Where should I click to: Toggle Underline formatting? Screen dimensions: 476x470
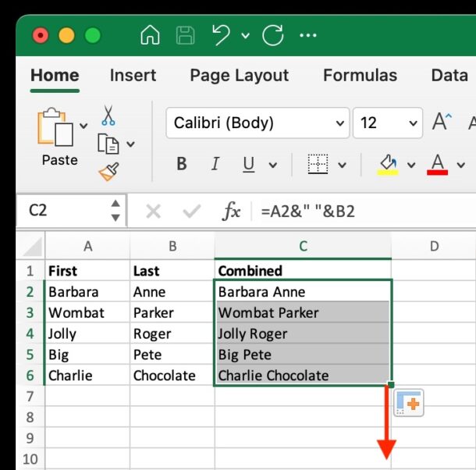(x=249, y=165)
